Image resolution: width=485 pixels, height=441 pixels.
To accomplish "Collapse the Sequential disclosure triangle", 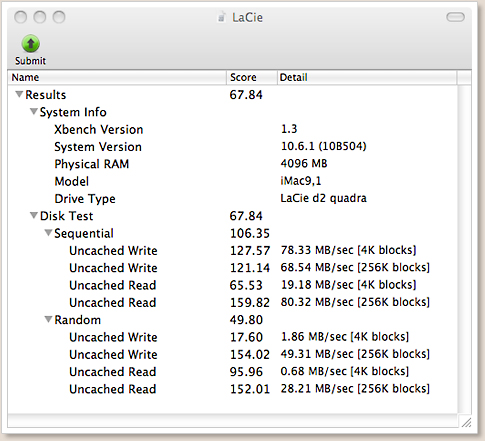I will coord(48,233).
